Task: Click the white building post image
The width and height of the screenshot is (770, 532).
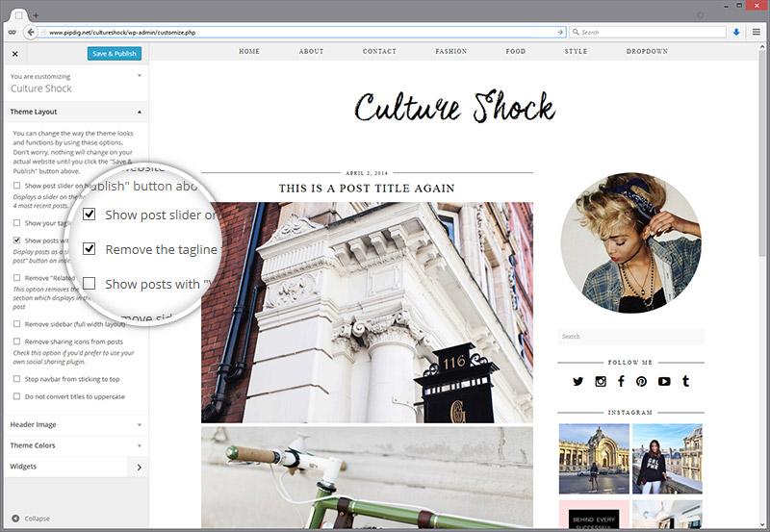Action: coord(367,313)
